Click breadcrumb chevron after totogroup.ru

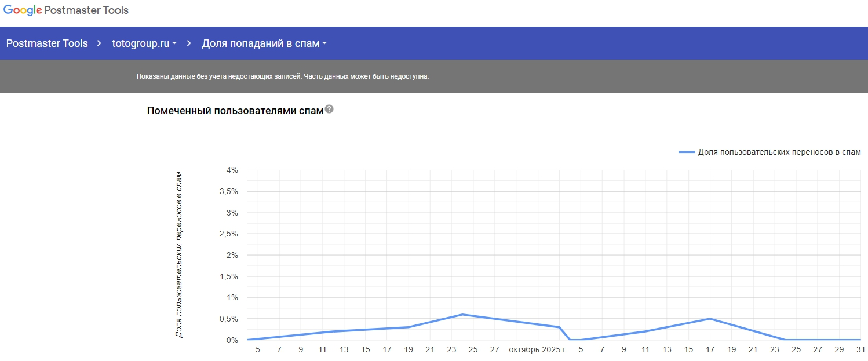[x=189, y=43]
